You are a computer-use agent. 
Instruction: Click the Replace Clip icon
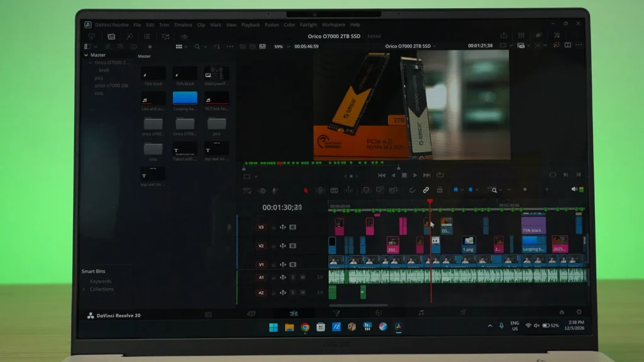[x=394, y=190]
